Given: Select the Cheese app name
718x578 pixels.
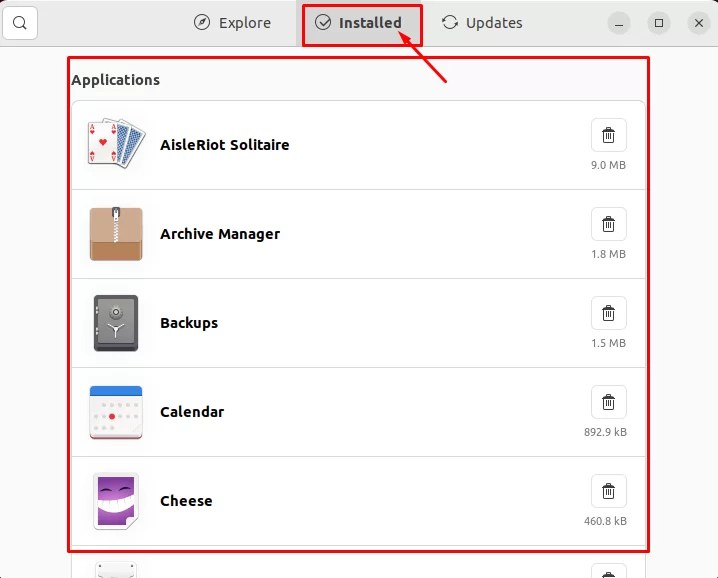Looking at the screenshot, I should (x=186, y=501).
